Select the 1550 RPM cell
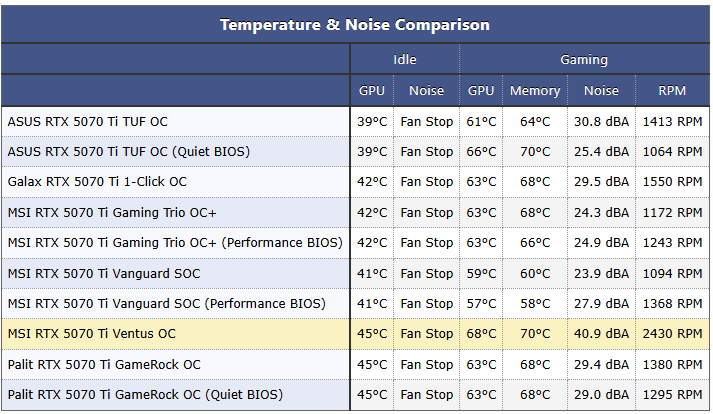 pyautogui.click(x=672, y=182)
